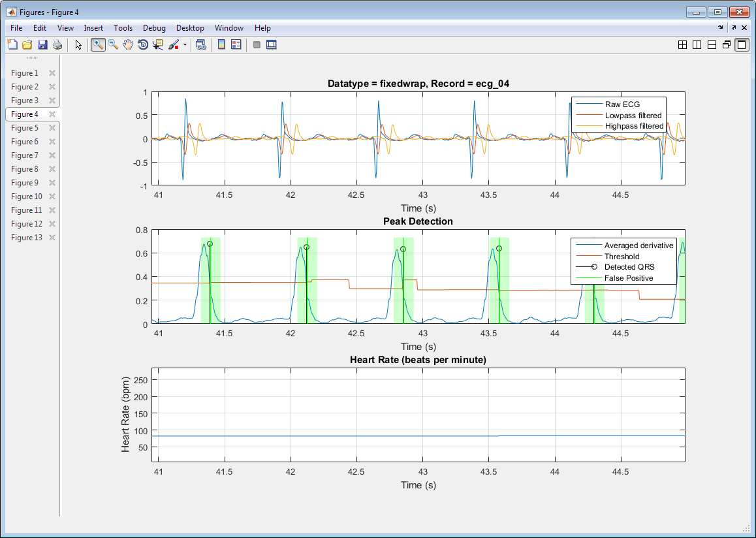Viewport: 756px width, 538px height.
Task: Save the figure with the floppy disk icon
Action: (42, 44)
